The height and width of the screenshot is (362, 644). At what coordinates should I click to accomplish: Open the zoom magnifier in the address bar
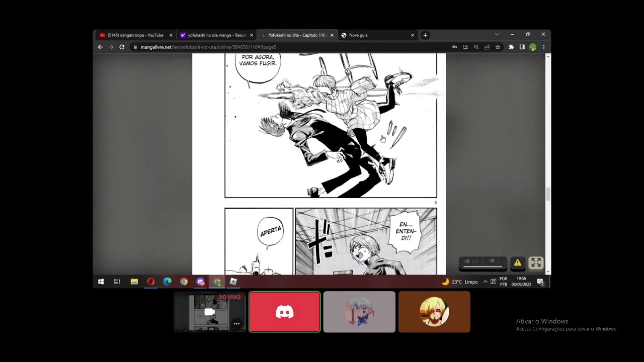[476, 47]
